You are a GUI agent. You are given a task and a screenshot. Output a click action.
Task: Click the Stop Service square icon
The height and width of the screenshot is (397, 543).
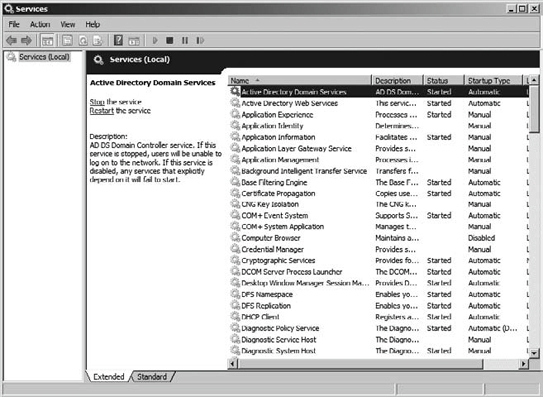[169, 41]
